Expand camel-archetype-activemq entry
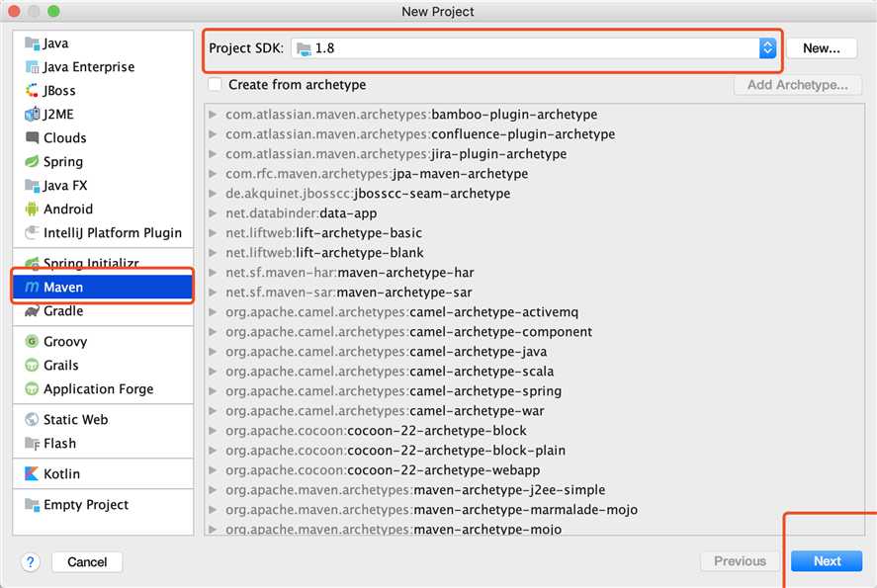Image resolution: width=877 pixels, height=588 pixels. point(213,312)
